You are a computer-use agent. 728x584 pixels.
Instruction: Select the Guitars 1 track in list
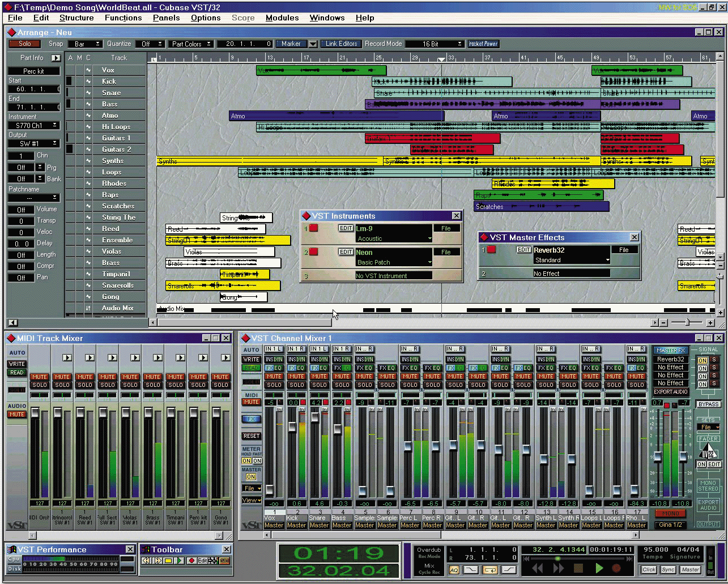click(116, 138)
